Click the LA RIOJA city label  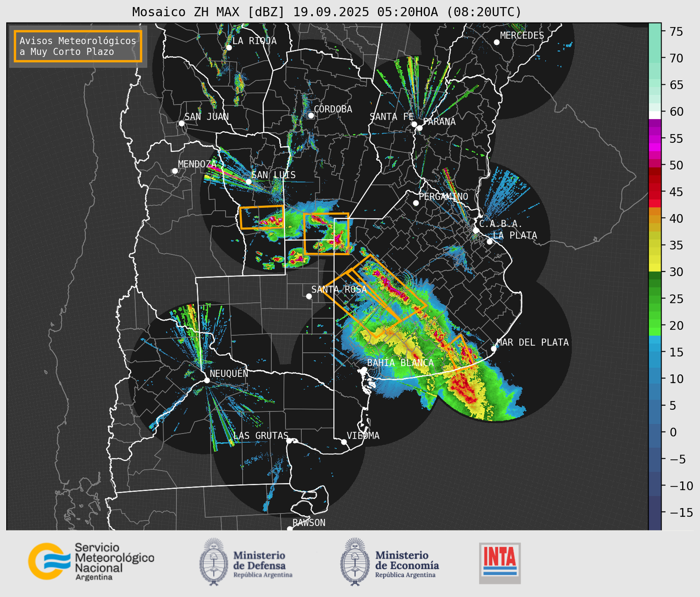click(254, 41)
